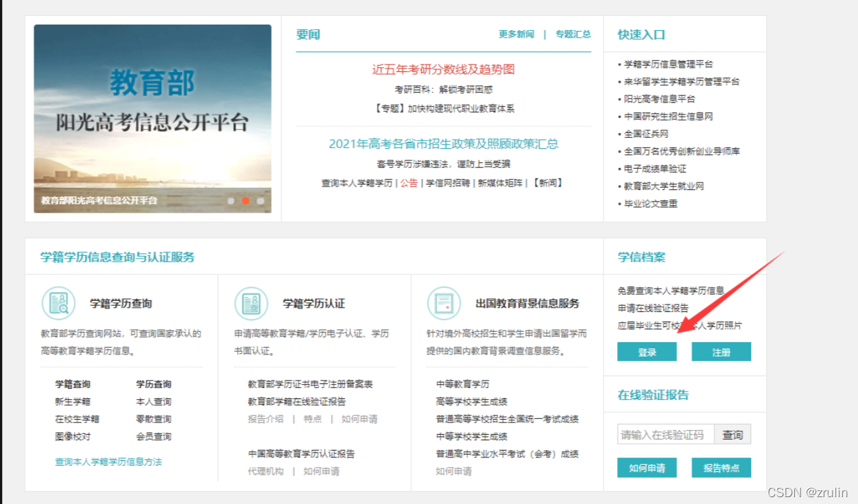Viewport: 858px width, 504px height.
Task: Click the 学籍学历认证 certificate icon
Action: (252, 303)
